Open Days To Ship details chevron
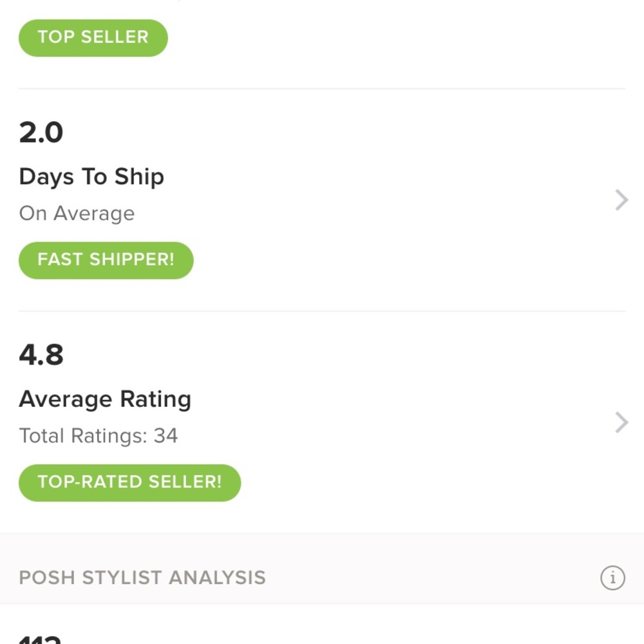 (x=621, y=200)
